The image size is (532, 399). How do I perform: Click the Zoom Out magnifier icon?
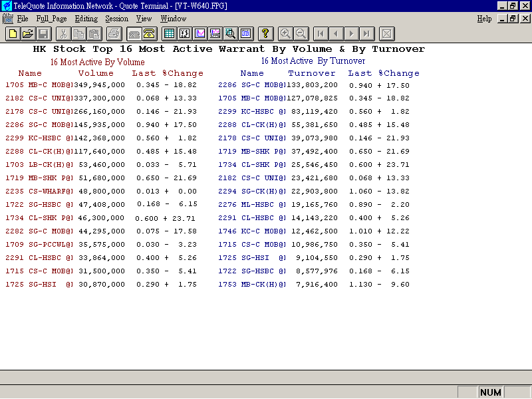coord(301,34)
